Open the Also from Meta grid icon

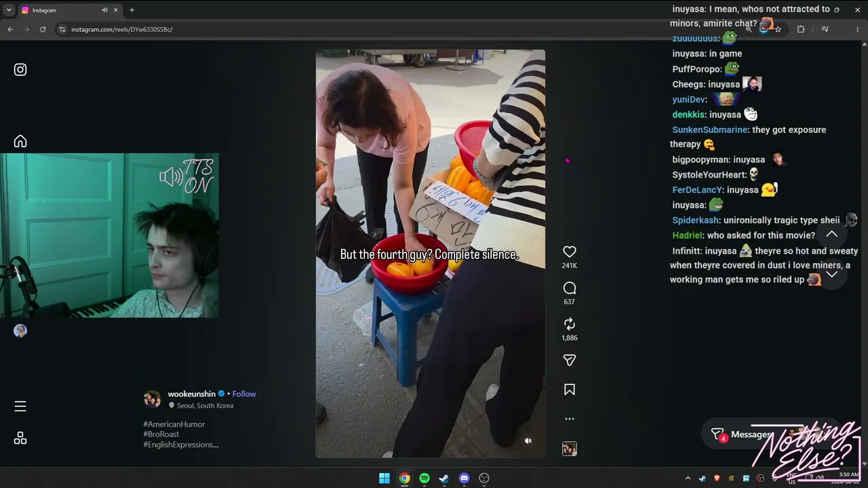click(20, 439)
